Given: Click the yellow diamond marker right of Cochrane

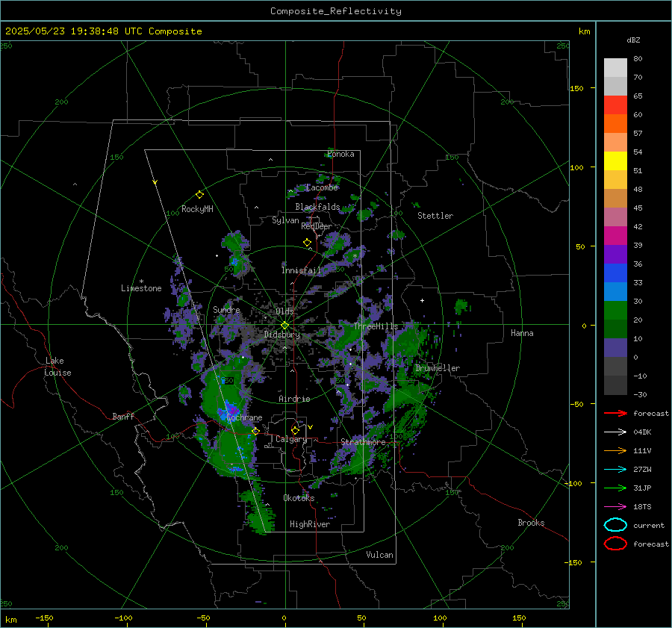Looking at the screenshot, I should pyautogui.click(x=255, y=431).
